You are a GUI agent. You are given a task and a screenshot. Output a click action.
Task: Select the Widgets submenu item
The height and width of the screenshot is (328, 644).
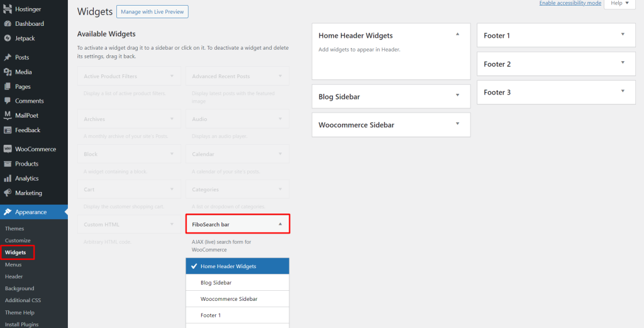[x=15, y=252]
